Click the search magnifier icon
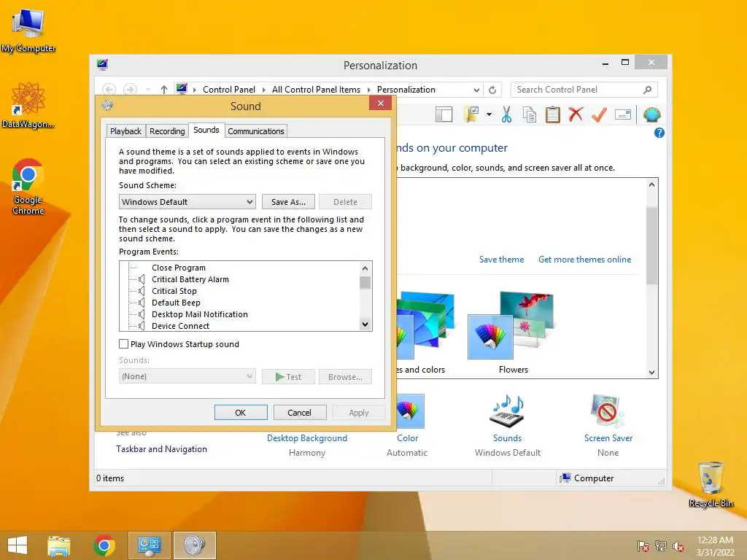This screenshot has height=560, width=747. click(x=648, y=90)
